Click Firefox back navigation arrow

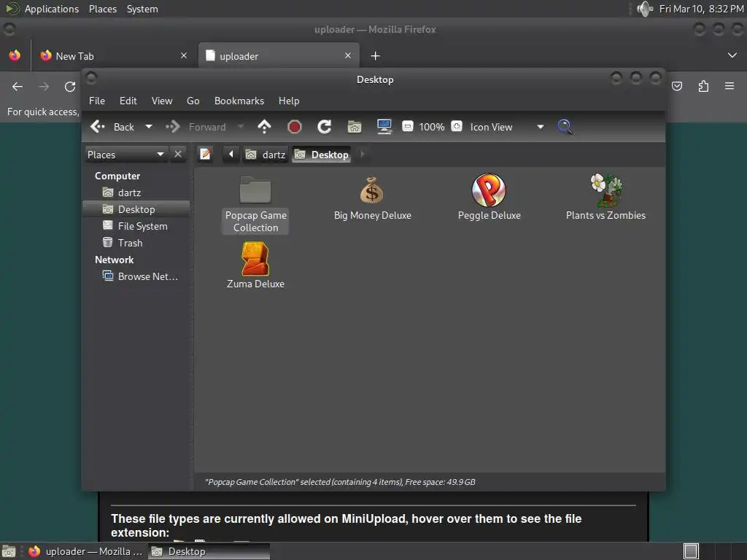18,86
